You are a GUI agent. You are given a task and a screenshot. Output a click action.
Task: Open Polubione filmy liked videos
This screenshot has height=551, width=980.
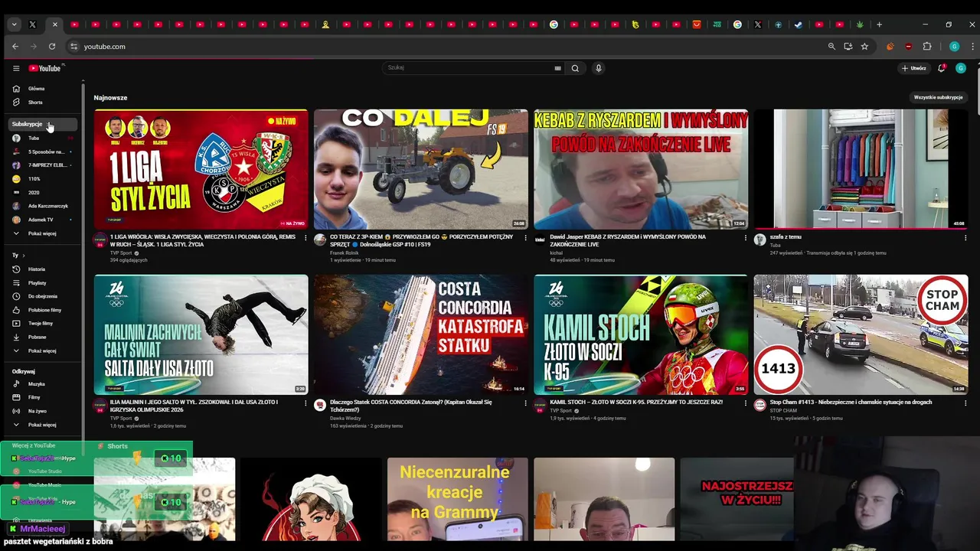tap(43, 310)
